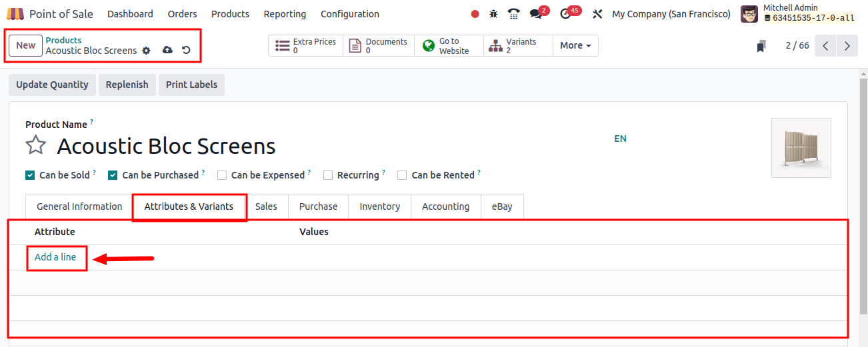
Task: Mark product as favorite star
Action: (x=35, y=145)
